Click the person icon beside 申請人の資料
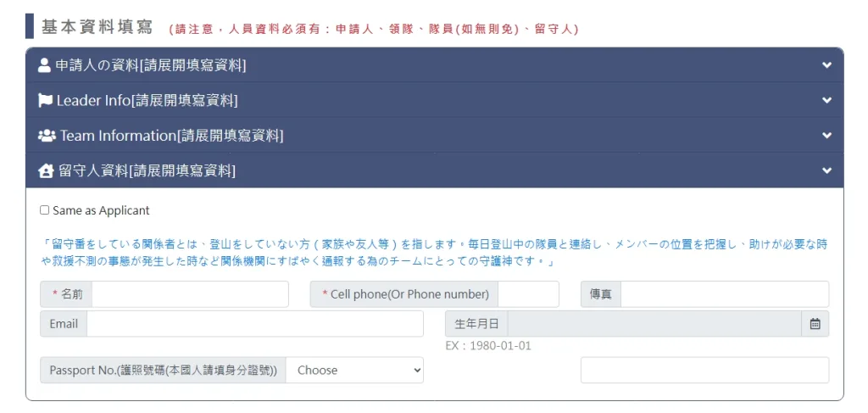Image resolution: width=868 pixels, height=413 pixels. coord(44,65)
